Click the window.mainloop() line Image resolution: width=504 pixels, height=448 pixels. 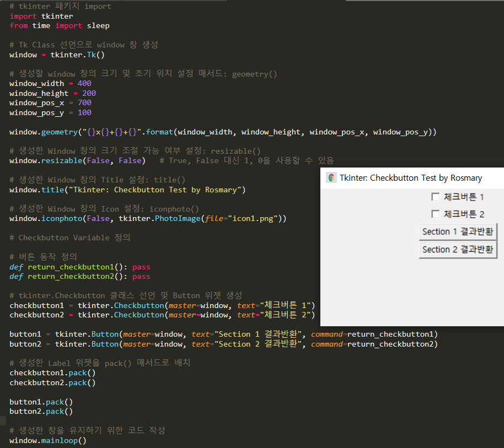(48, 441)
